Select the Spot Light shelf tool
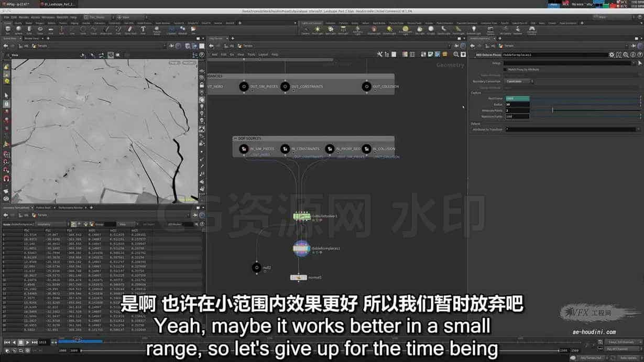Viewport: 644px width, 362px height. [330, 30]
